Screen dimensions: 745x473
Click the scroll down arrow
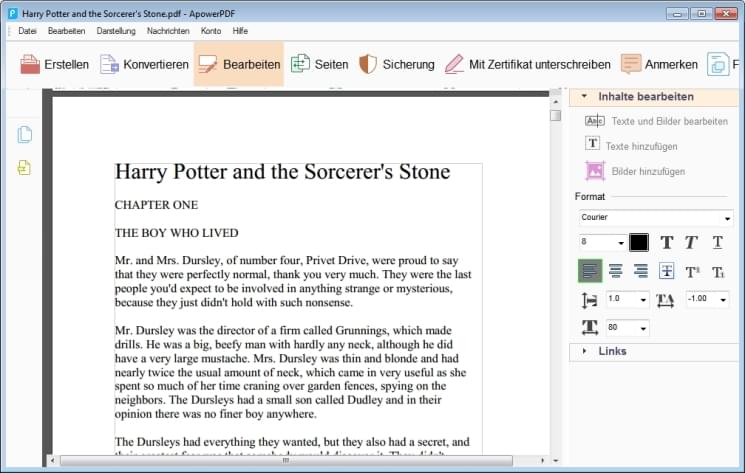(555, 460)
